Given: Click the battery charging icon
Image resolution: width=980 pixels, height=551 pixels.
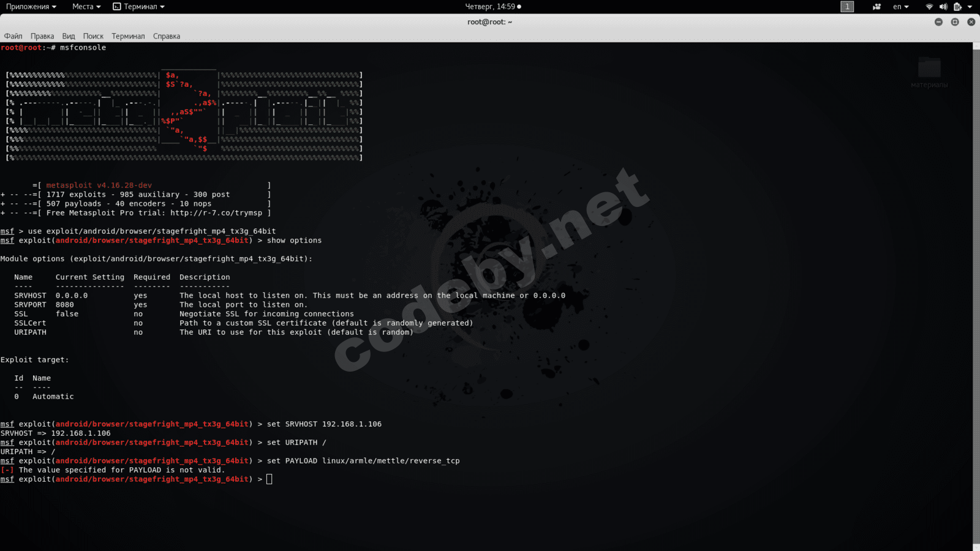Looking at the screenshot, I should (957, 7).
